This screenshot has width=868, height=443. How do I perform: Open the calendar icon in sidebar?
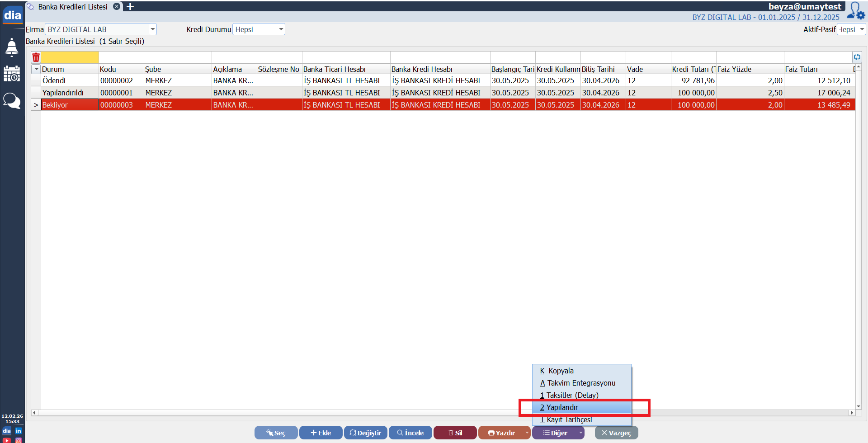[x=12, y=74]
